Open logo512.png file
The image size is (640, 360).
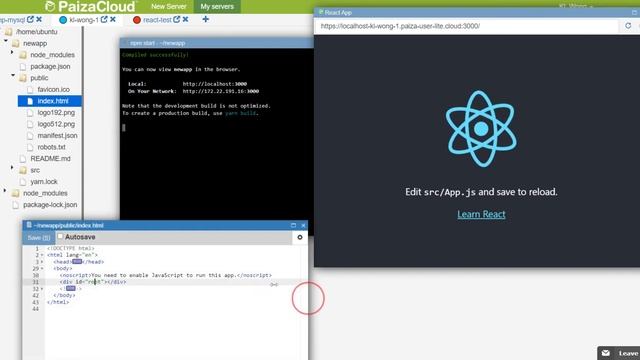(56, 124)
